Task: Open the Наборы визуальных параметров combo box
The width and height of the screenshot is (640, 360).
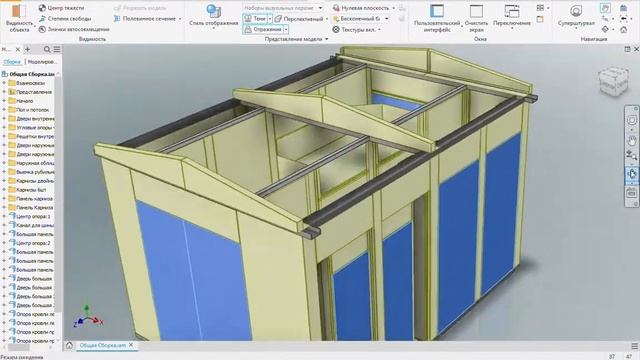Action: pyautogui.click(x=283, y=8)
